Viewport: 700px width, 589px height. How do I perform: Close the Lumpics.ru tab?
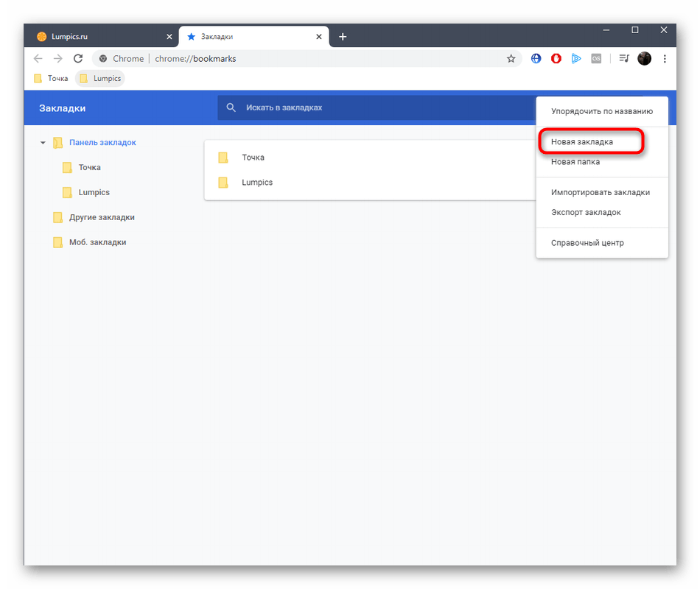[169, 37]
